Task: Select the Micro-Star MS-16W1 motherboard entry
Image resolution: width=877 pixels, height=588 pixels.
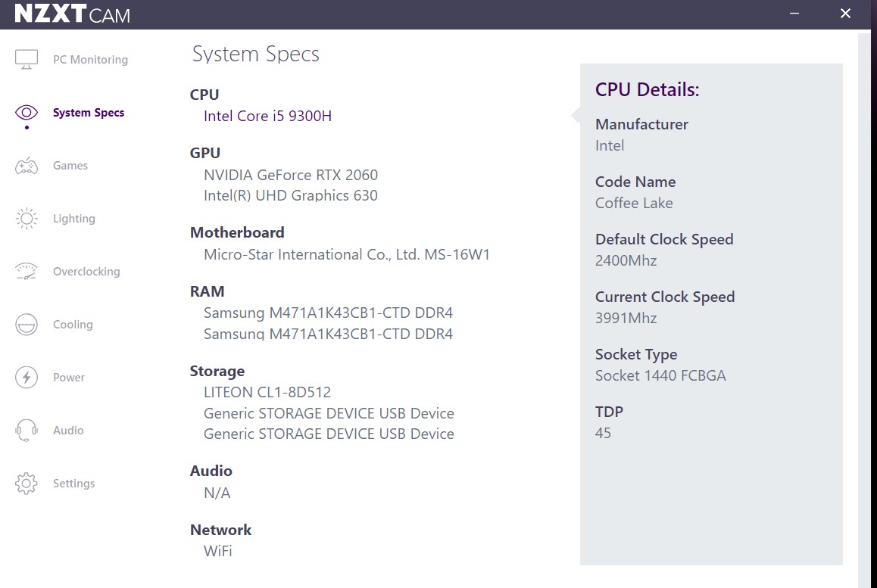Action: point(347,254)
